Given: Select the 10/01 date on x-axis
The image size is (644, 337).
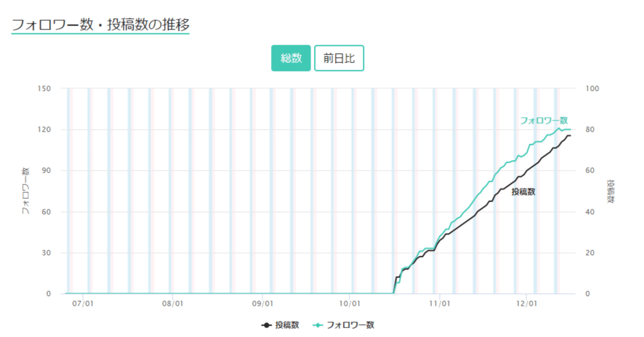Looking at the screenshot, I should pyautogui.click(x=349, y=304).
